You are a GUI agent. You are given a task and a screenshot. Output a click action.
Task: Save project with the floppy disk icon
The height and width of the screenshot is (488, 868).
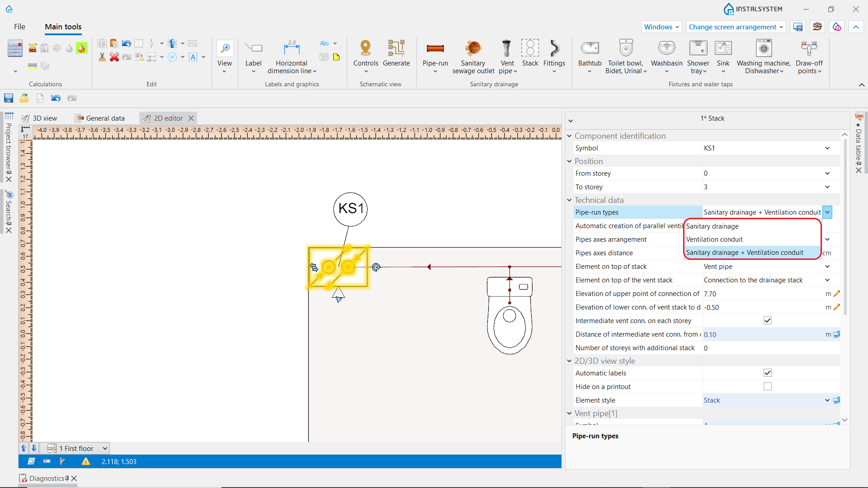(x=9, y=98)
